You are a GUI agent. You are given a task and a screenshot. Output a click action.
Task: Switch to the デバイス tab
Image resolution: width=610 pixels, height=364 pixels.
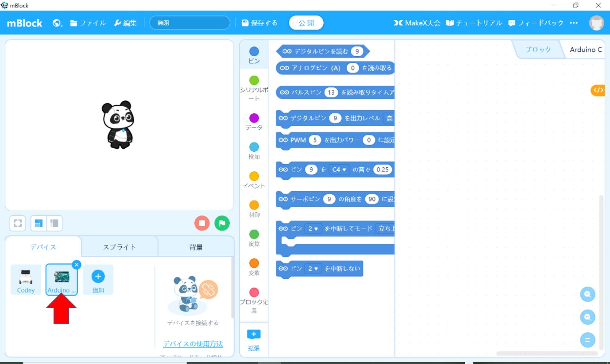click(x=43, y=247)
